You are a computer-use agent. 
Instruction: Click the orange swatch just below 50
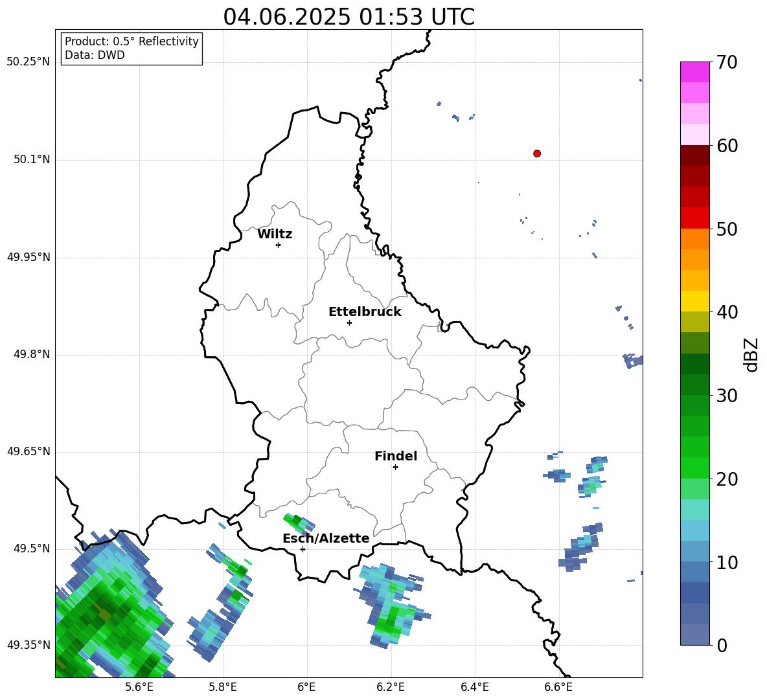tap(694, 238)
